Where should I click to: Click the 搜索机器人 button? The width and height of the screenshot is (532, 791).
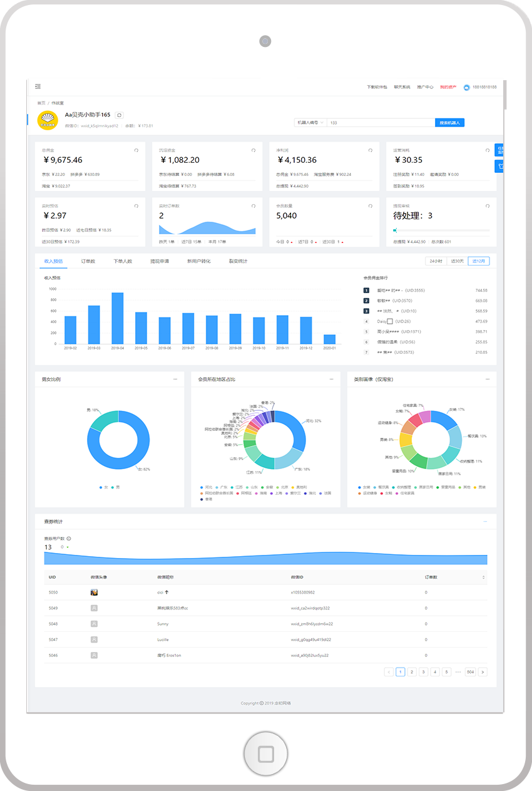tap(449, 123)
